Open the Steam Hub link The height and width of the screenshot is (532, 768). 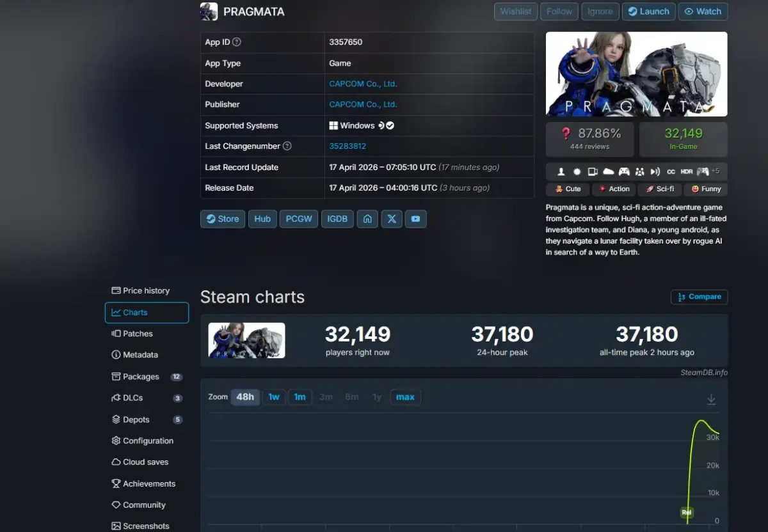pyautogui.click(x=262, y=219)
